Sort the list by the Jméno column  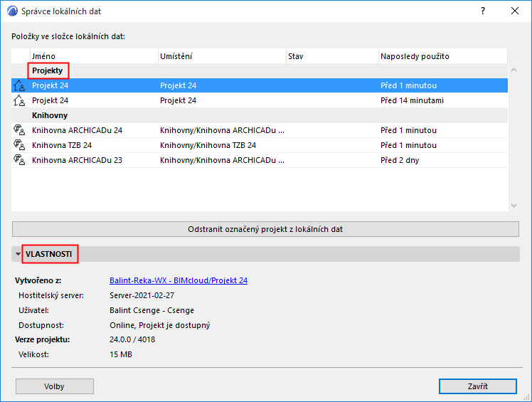92,55
